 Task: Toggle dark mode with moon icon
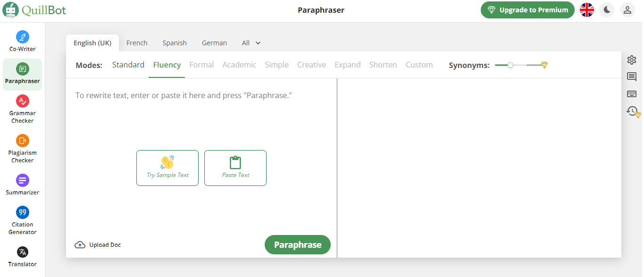607,10
